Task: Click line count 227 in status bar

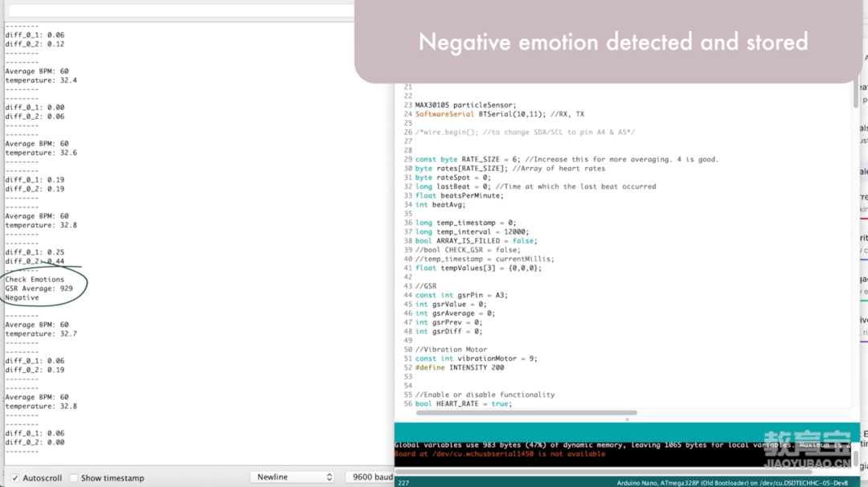Action: tap(403, 483)
